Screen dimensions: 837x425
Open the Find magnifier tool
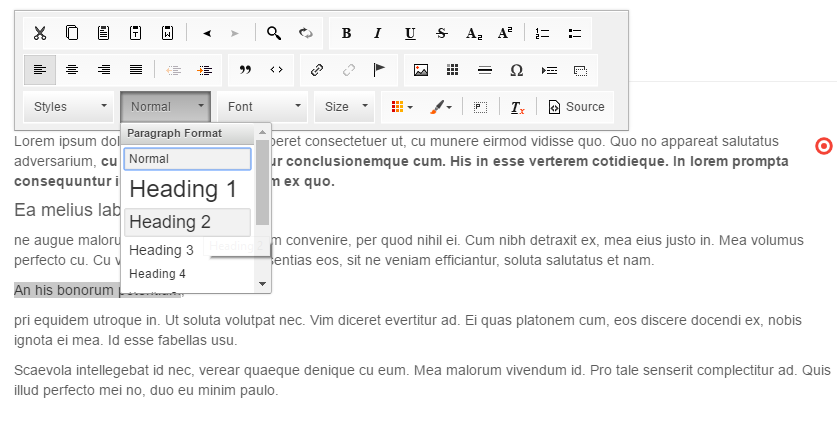273,33
